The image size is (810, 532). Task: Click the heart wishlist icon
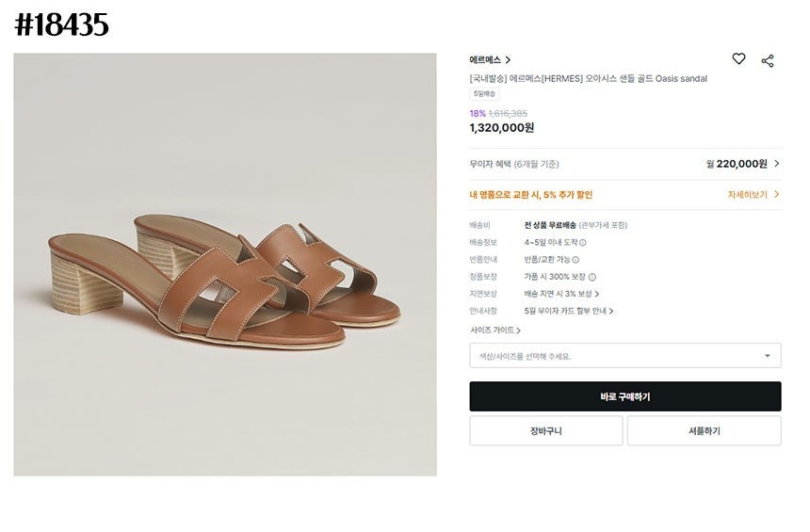[x=738, y=59]
